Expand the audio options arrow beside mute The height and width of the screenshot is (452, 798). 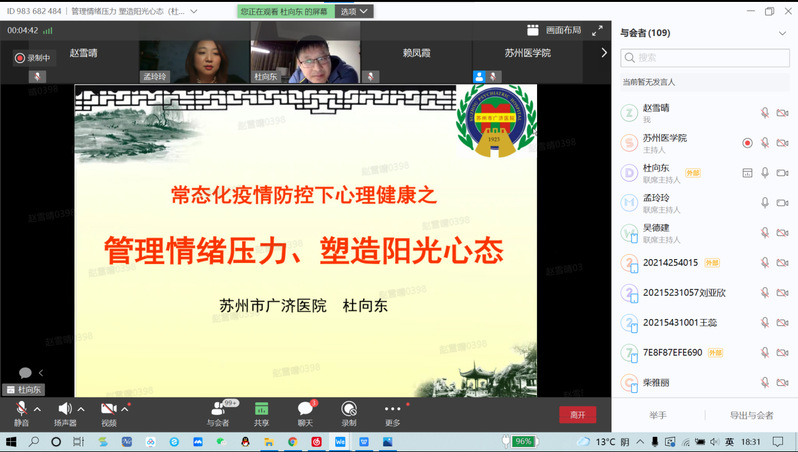37,409
